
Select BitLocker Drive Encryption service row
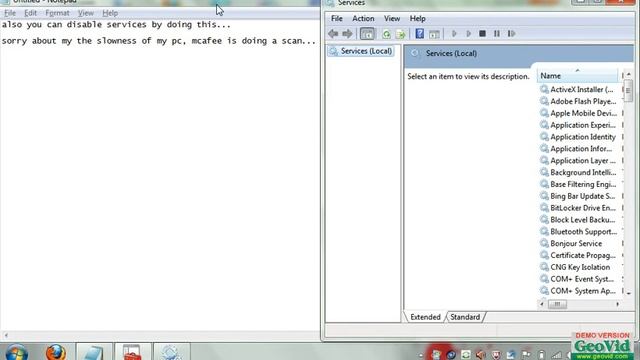pyautogui.click(x=578, y=208)
